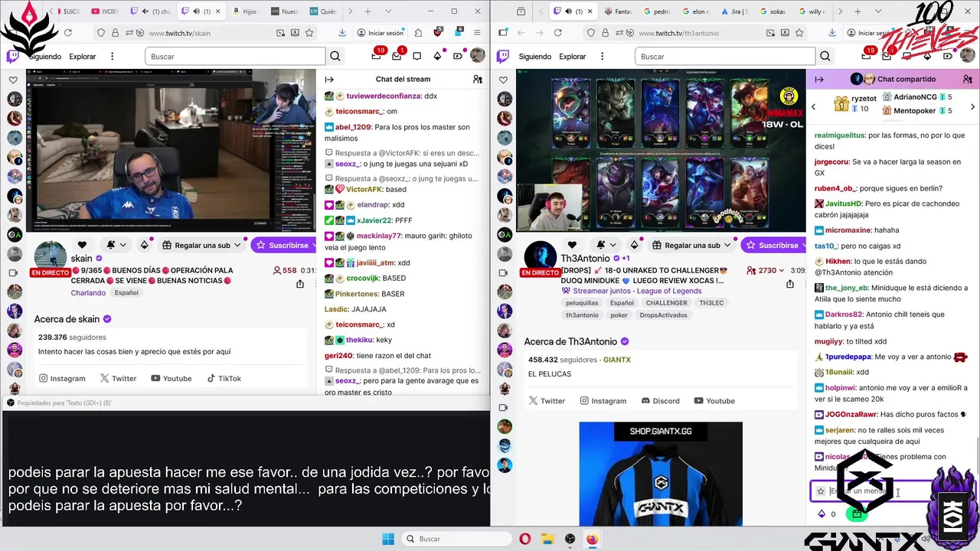This screenshot has width=980, height=551.
Task: Open skain's TikTok link
Action: [x=224, y=378]
